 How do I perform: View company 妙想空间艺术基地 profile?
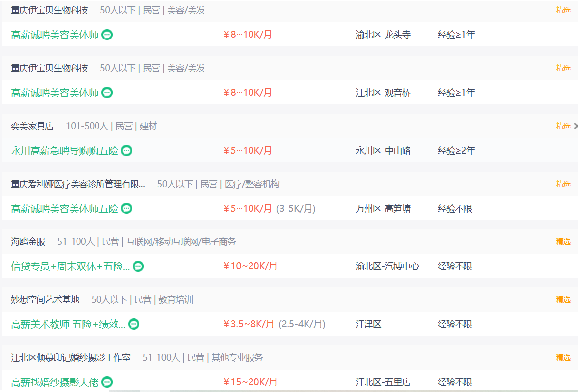click(x=45, y=299)
